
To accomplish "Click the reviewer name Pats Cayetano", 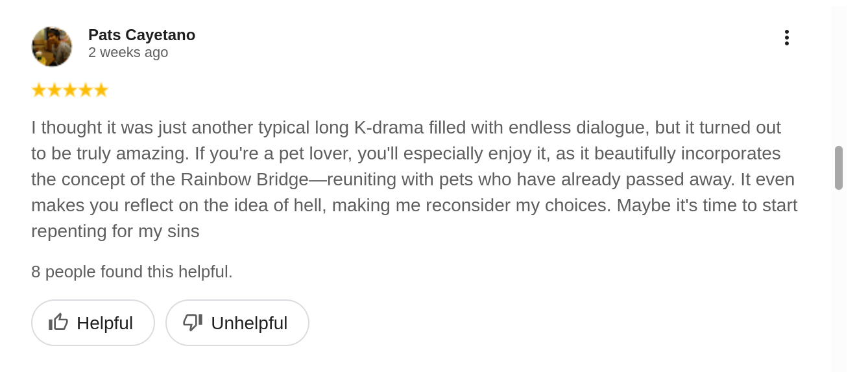I will (x=141, y=35).
